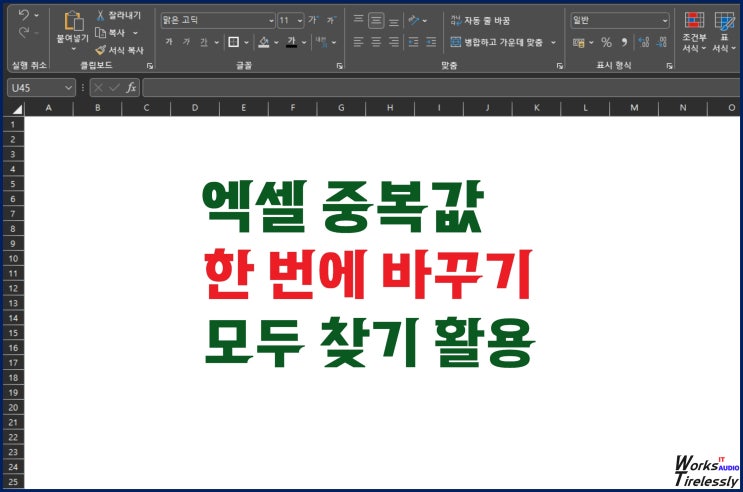Increase font size with larger 가 icon
Image resolution: width=743 pixels, height=492 pixels.
pos(313,20)
